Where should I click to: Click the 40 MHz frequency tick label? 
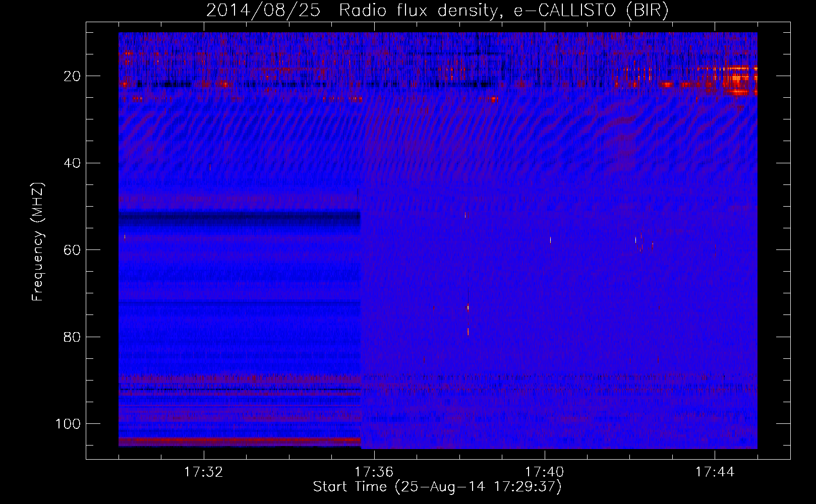(72, 163)
